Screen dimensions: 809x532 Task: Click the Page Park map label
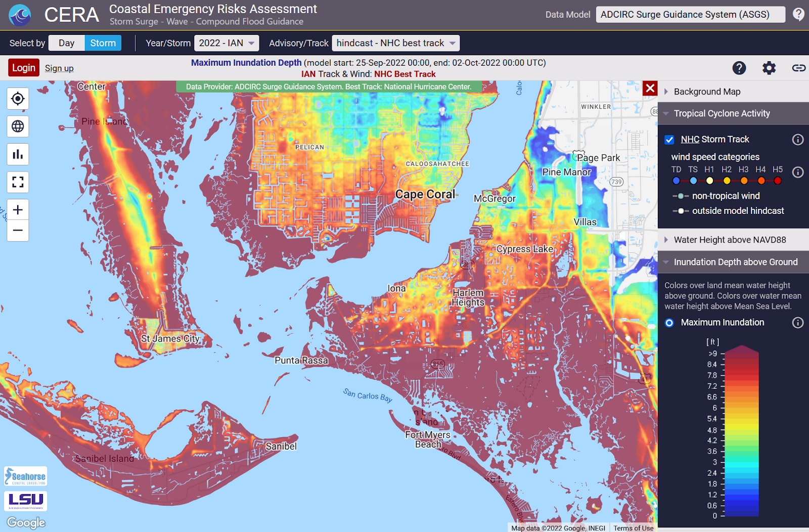click(599, 158)
